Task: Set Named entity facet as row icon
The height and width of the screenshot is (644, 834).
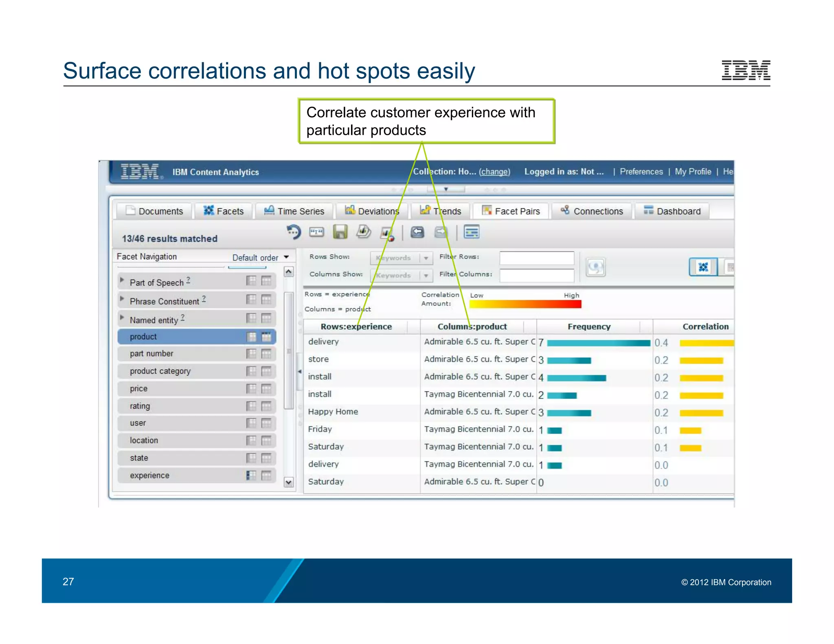Action: click(x=252, y=318)
